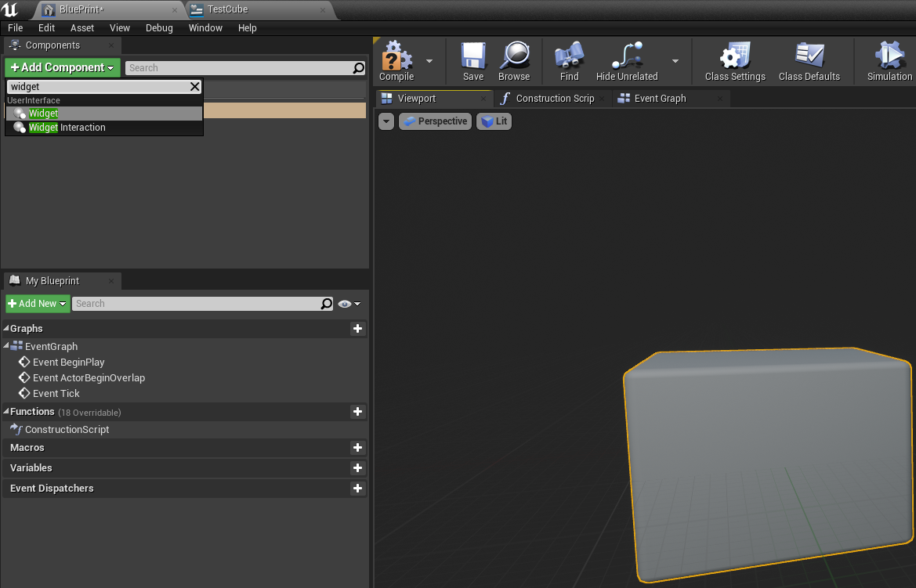Open the viewport options dropdown arrow
Image resolution: width=916 pixels, height=588 pixels.
(386, 121)
